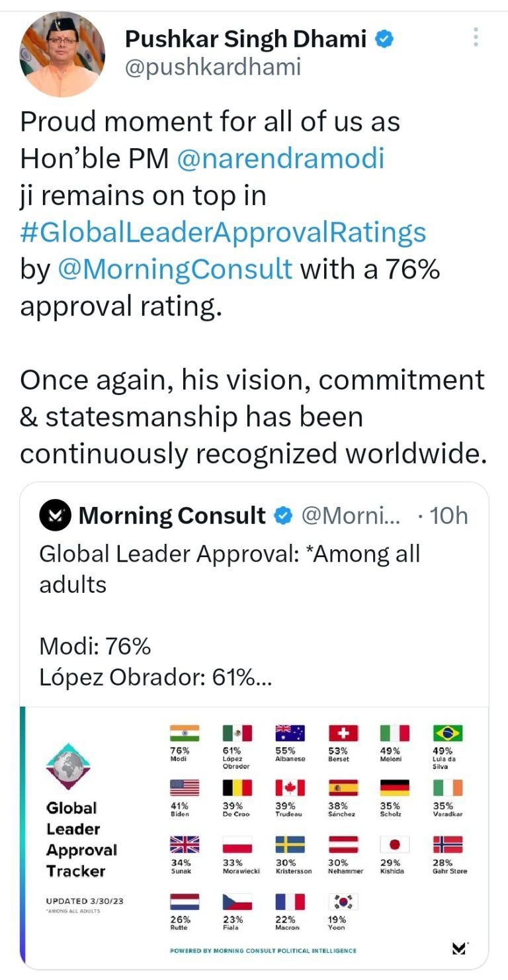Open the three-dot tweet options menu
Viewport: 508px width, 980px height.
(476, 37)
